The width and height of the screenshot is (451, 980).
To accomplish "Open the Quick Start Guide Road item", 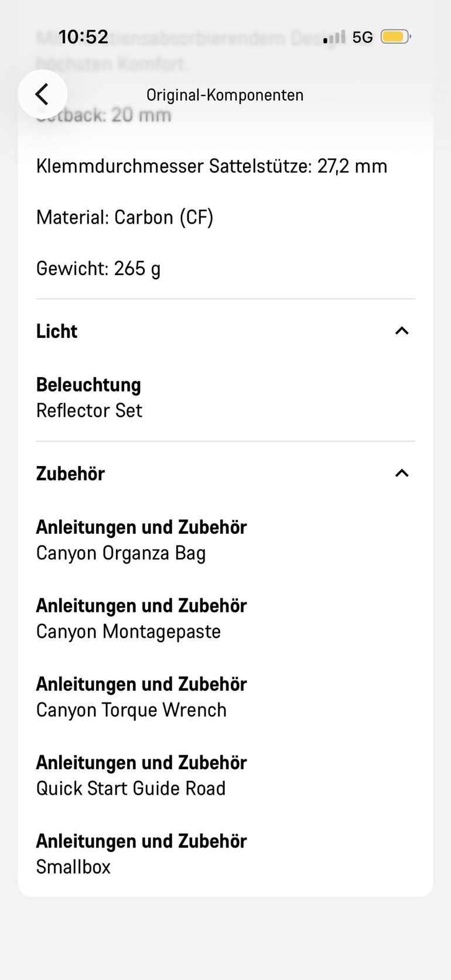I will click(x=131, y=789).
